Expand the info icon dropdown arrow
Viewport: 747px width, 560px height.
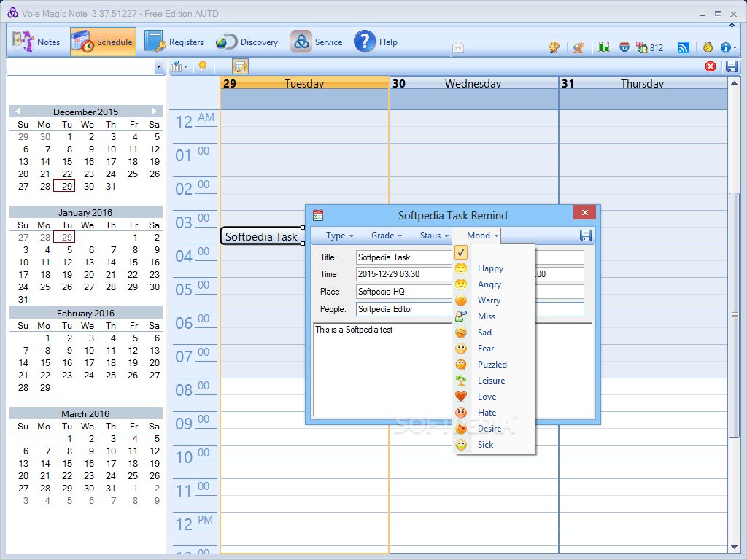click(735, 47)
